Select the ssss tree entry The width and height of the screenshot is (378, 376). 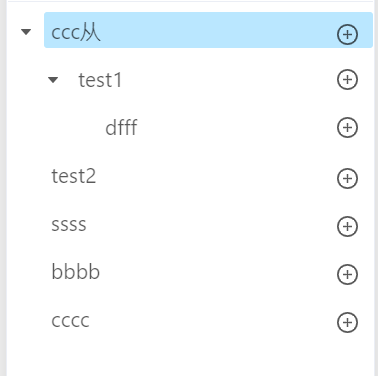pos(69,225)
